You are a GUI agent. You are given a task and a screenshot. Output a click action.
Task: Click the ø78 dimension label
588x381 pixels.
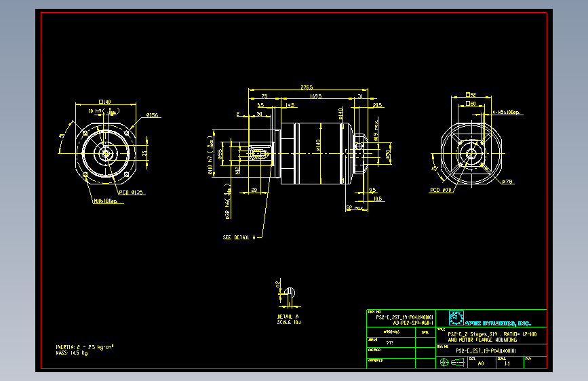click(507, 182)
